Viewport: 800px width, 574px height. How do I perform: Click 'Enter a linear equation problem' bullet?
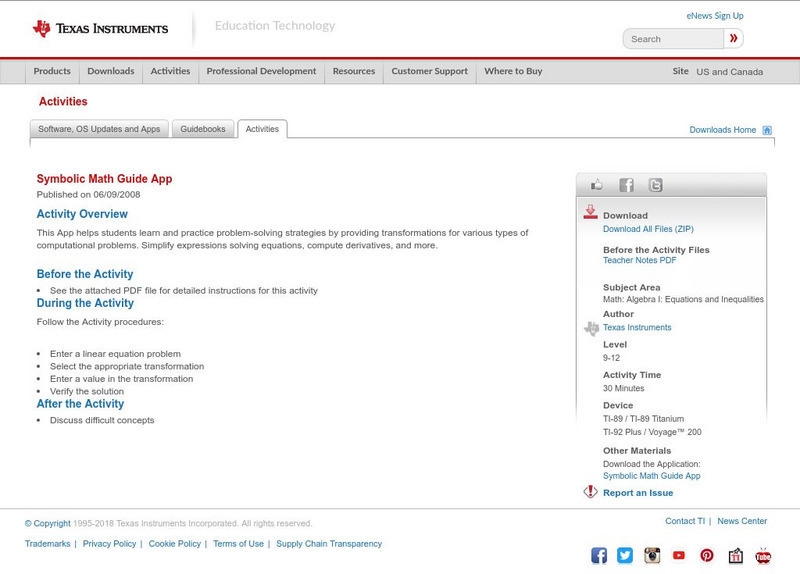(x=115, y=354)
